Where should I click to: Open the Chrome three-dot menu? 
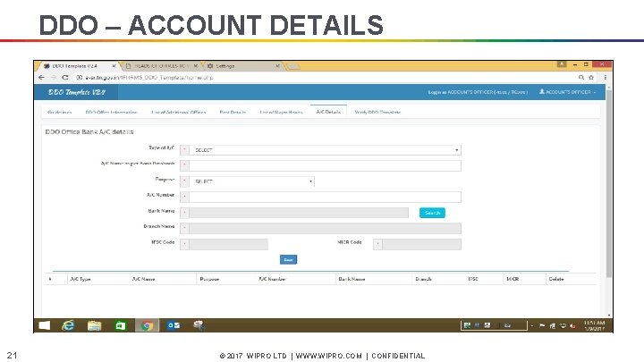point(605,77)
